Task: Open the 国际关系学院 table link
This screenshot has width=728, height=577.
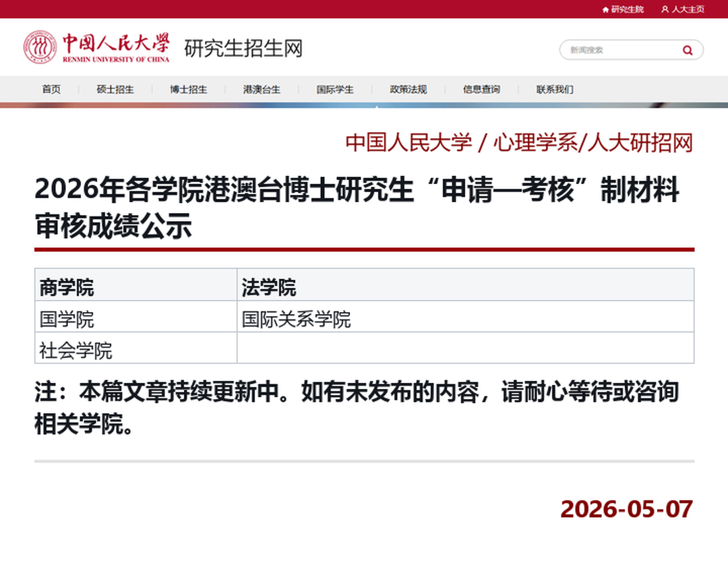Action: (296, 320)
